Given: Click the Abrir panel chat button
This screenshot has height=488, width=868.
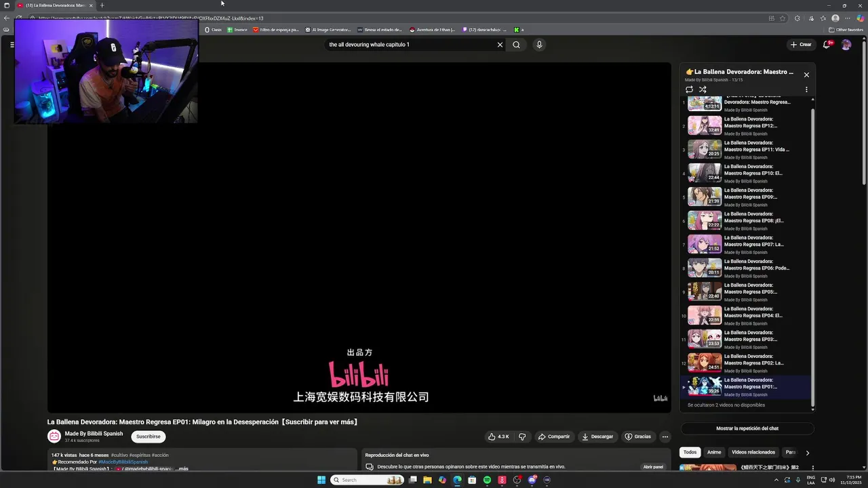Looking at the screenshot, I should (x=653, y=467).
